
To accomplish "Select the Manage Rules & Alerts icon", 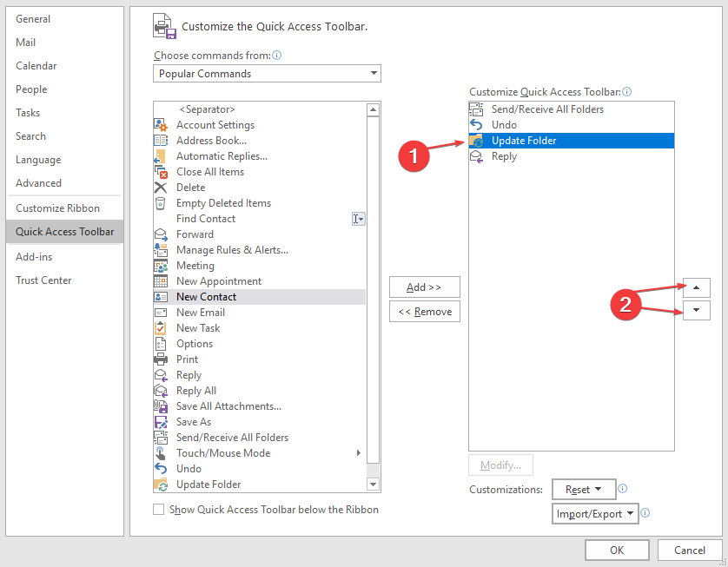I will 161,250.
